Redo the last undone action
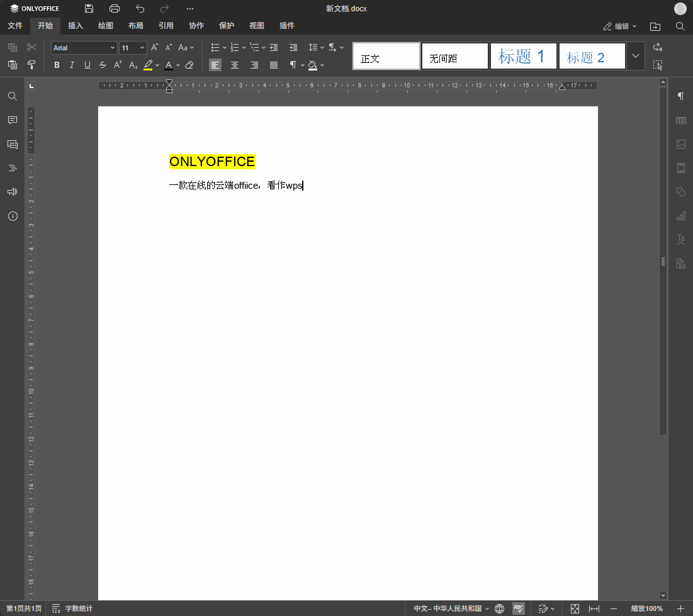The width and height of the screenshot is (693, 616). click(164, 8)
